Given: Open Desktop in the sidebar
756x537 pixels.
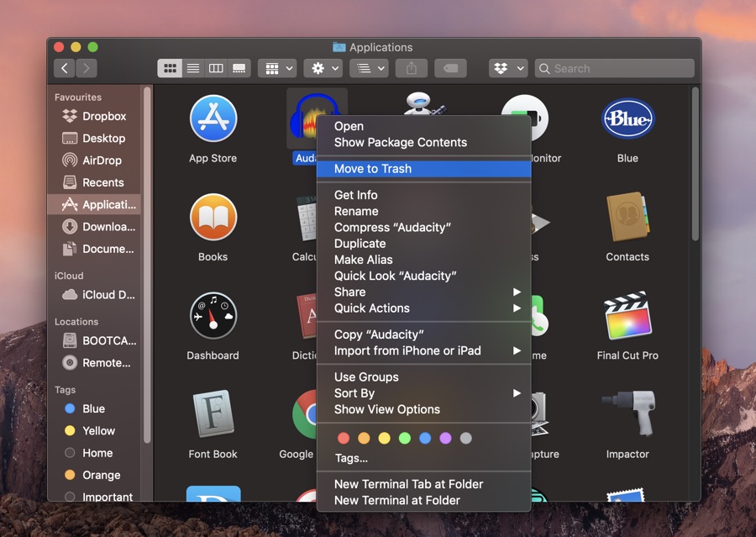Looking at the screenshot, I should [x=93, y=139].
